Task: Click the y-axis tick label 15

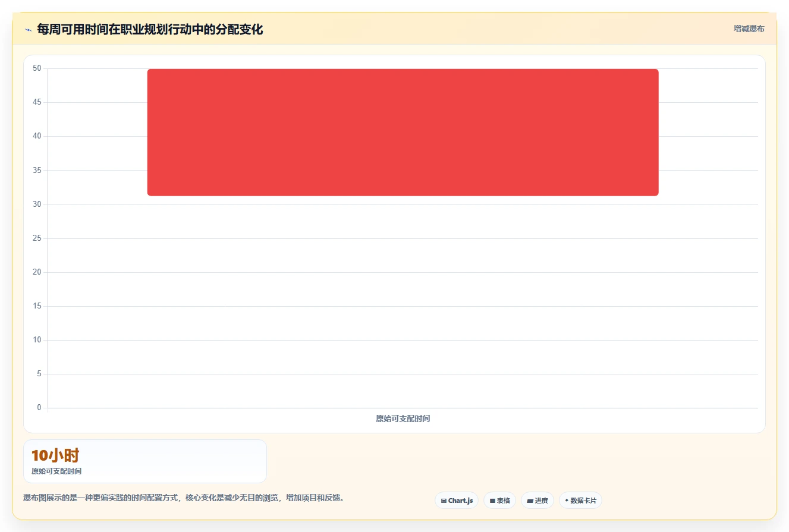Action: coord(37,306)
